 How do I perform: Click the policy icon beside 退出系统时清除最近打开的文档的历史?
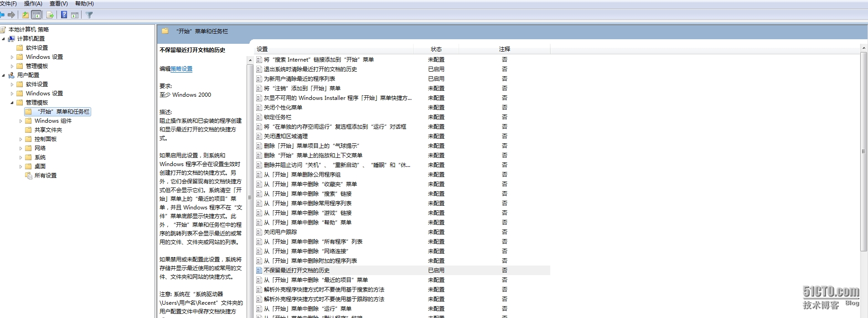coord(259,69)
